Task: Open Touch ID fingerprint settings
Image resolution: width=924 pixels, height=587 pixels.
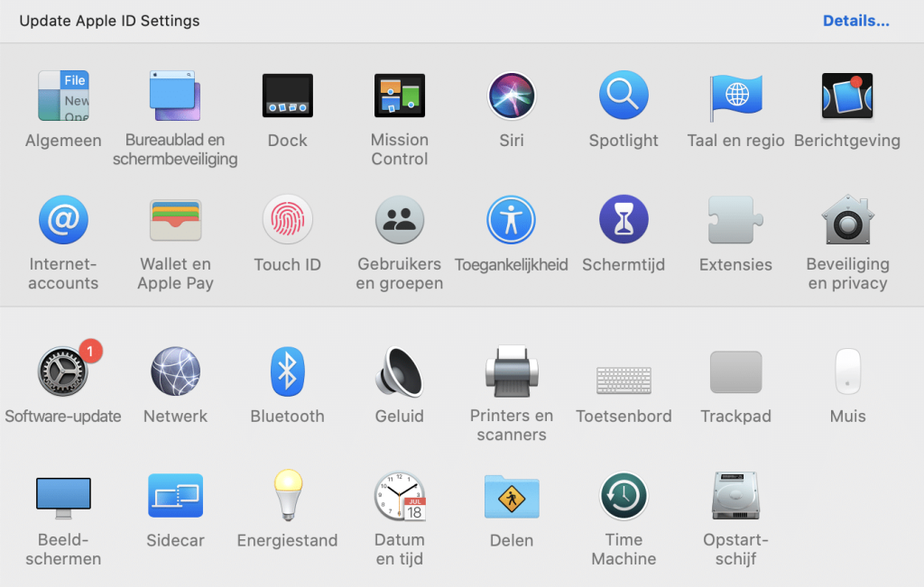Action: (x=288, y=220)
